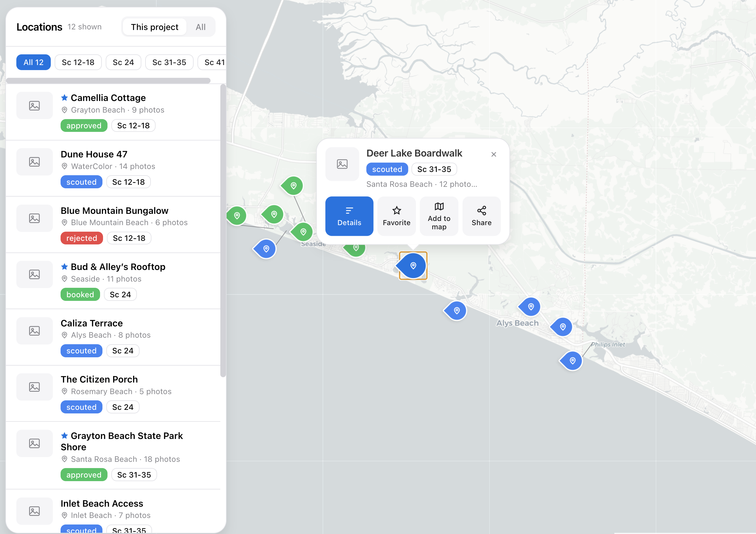
Task: Open Details for Deer Lake Boardwalk
Action: [349, 216]
